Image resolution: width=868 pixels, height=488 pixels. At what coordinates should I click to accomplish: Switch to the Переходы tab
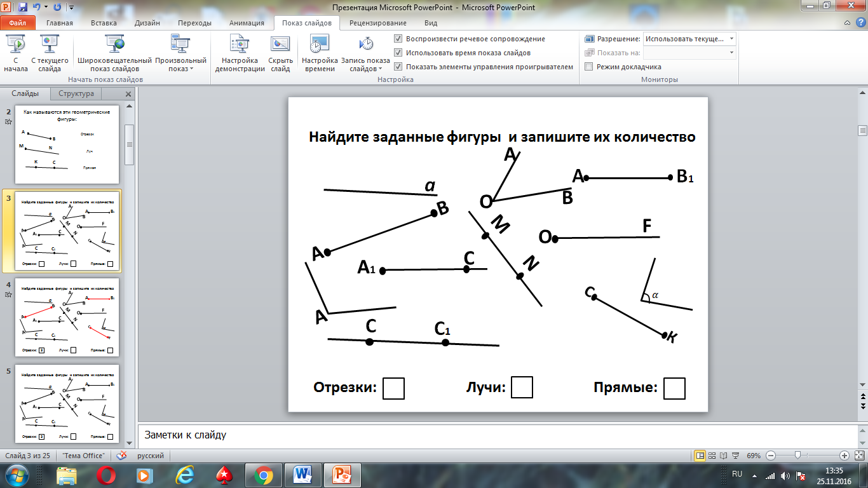click(194, 23)
